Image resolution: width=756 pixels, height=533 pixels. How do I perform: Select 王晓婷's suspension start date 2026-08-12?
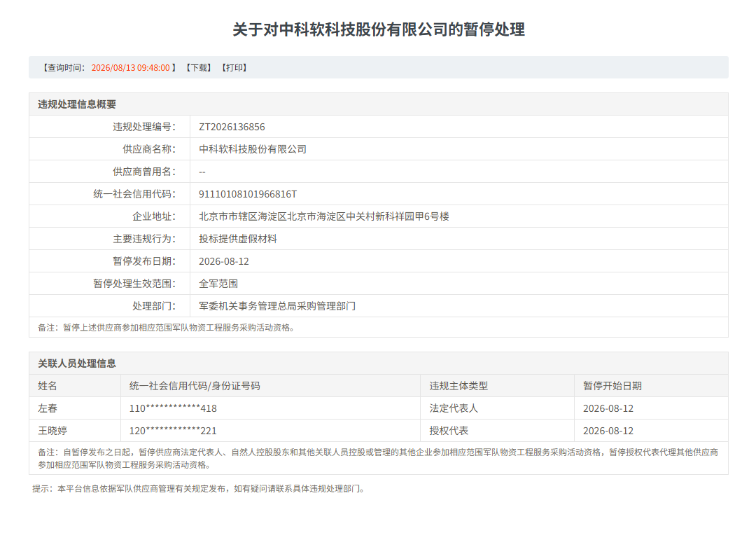pos(608,430)
